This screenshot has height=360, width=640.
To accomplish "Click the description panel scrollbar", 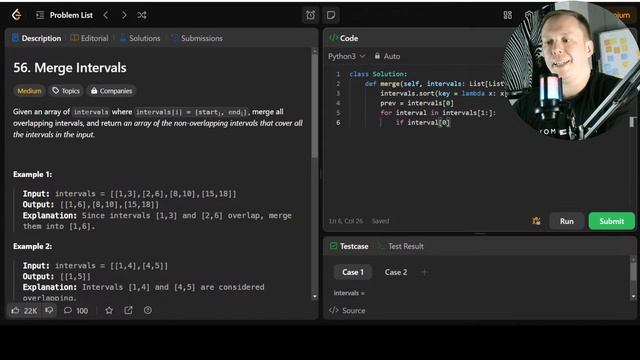I will click(x=314, y=106).
